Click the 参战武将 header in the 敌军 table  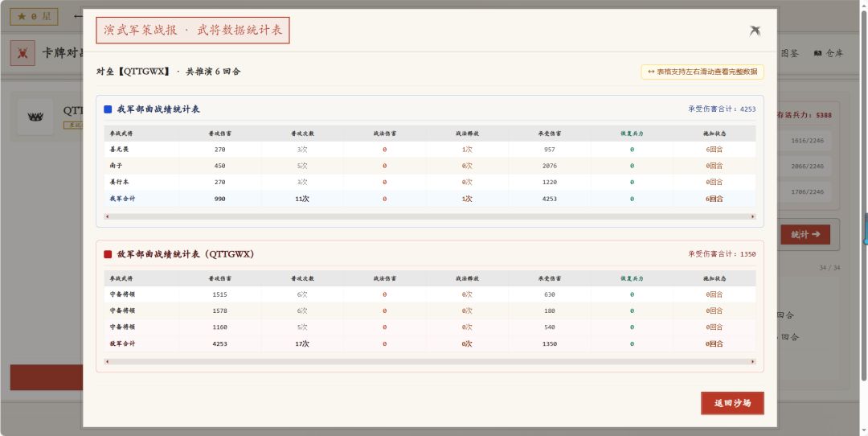pos(121,278)
